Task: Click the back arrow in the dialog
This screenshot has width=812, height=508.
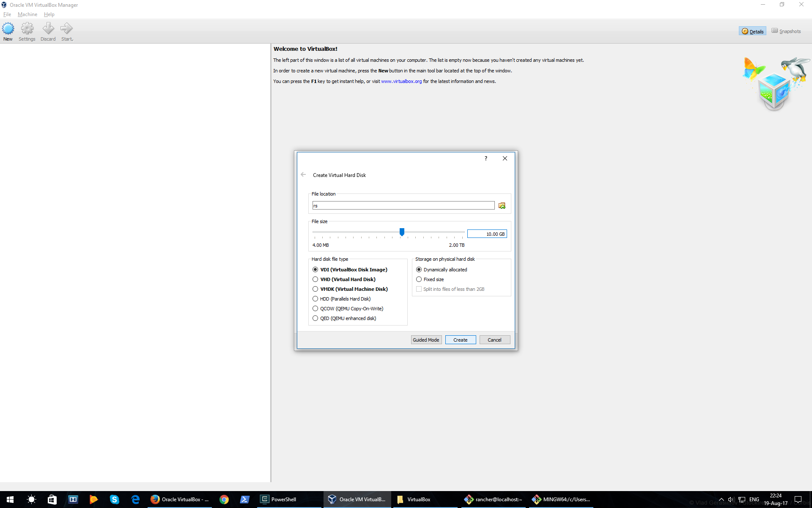Action: pyautogui.click(x=303, y=175)
